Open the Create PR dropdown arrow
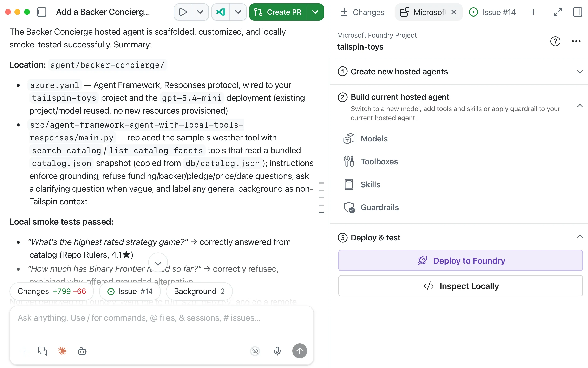 point(315,12)
